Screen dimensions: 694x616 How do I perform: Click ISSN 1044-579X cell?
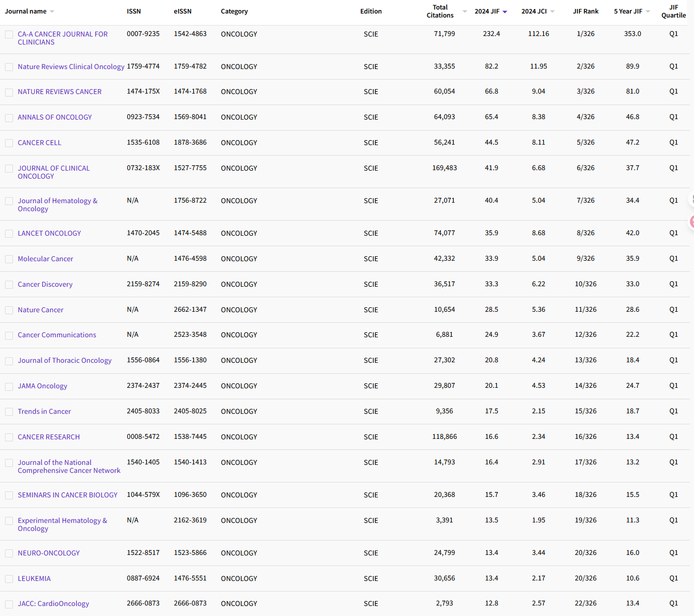(x=143, y=494)
